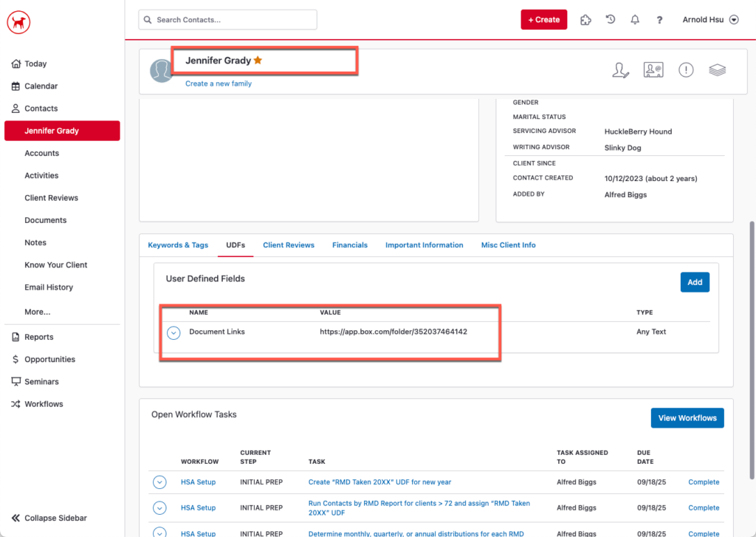Switch to the Client Reviews tab
Viewport: 756px width, 537px height.
pyautogui.click(x=288, y=245)
